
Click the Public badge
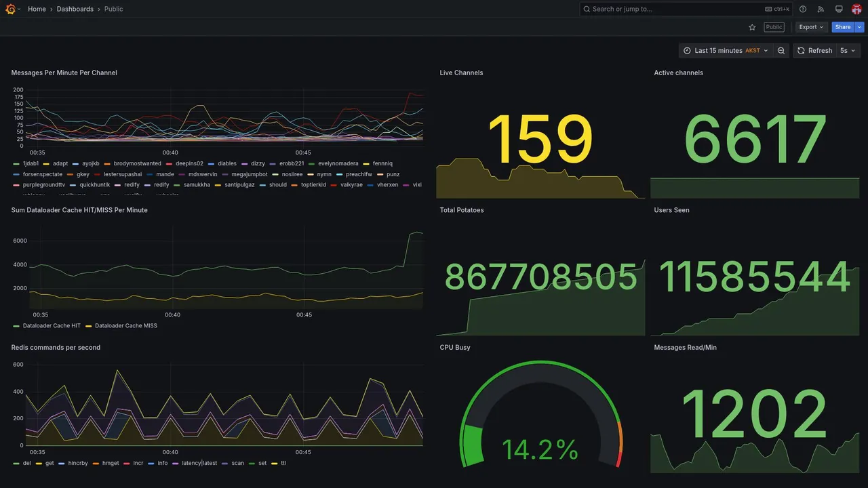click(774, 27)
